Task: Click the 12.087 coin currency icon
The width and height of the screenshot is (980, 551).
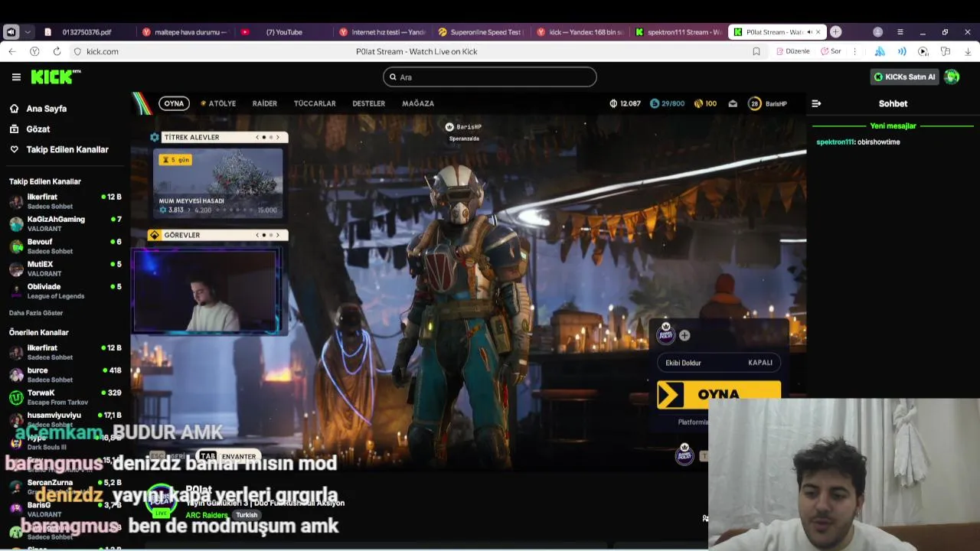Action: [x=613, y=103]
